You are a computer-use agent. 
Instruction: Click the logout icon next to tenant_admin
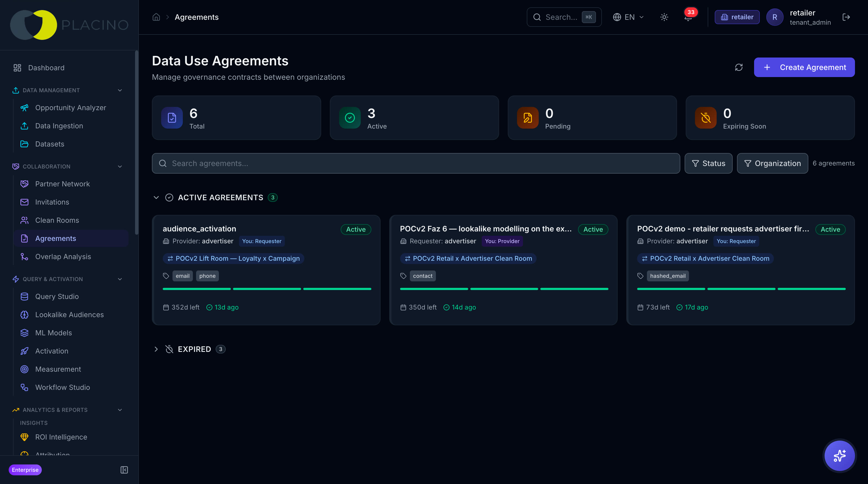click(x=846, y=17)
